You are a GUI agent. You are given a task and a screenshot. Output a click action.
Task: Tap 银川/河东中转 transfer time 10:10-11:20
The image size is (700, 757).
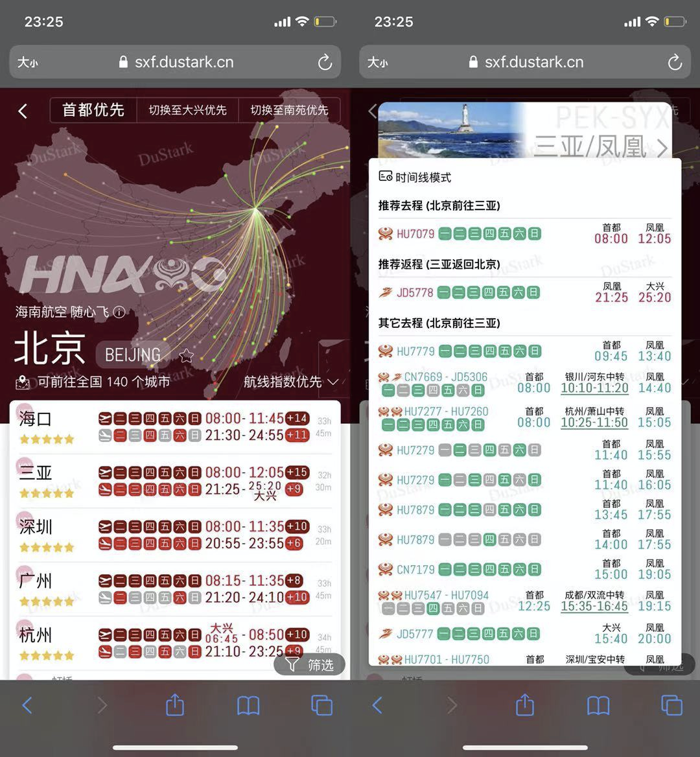point(594,388)
